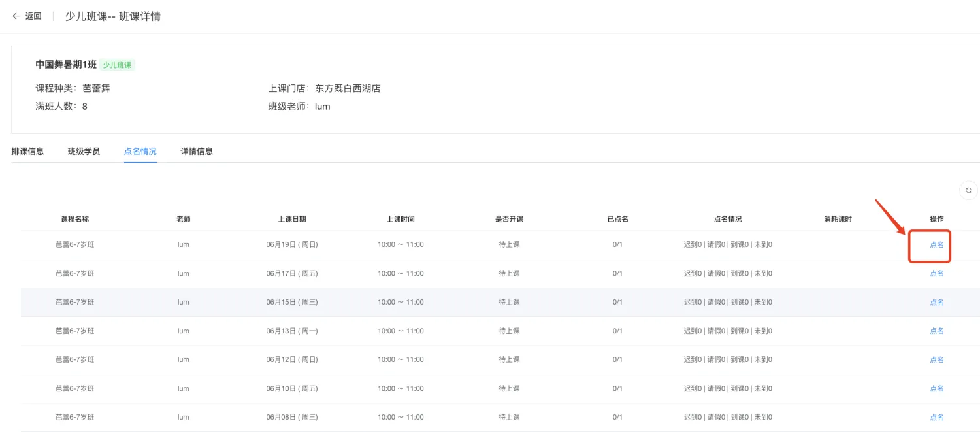The height and width of the screenshot is (432, 980).
Task: Click 点名 for the 06月10日 class
Action: pos(936,389)
